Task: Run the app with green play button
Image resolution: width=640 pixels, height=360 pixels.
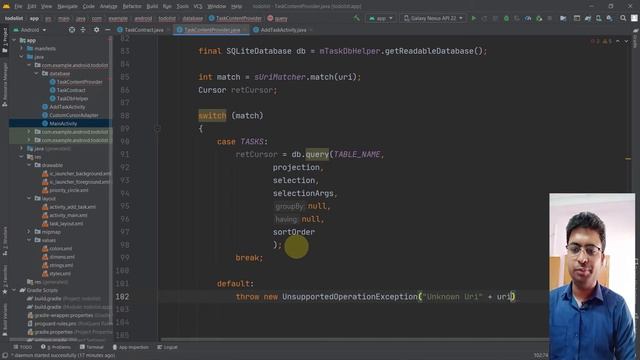Action: (473, 18)
